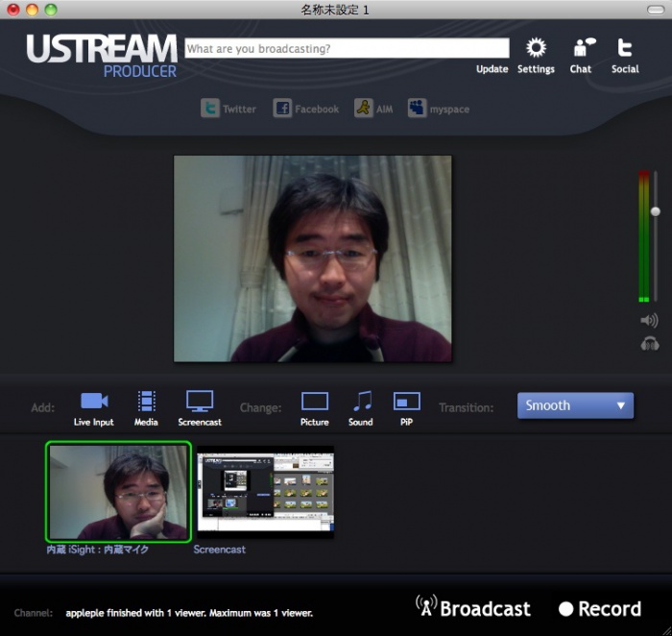Click the myspace share icon
672x636 pixels.
[x=417, y=108]
